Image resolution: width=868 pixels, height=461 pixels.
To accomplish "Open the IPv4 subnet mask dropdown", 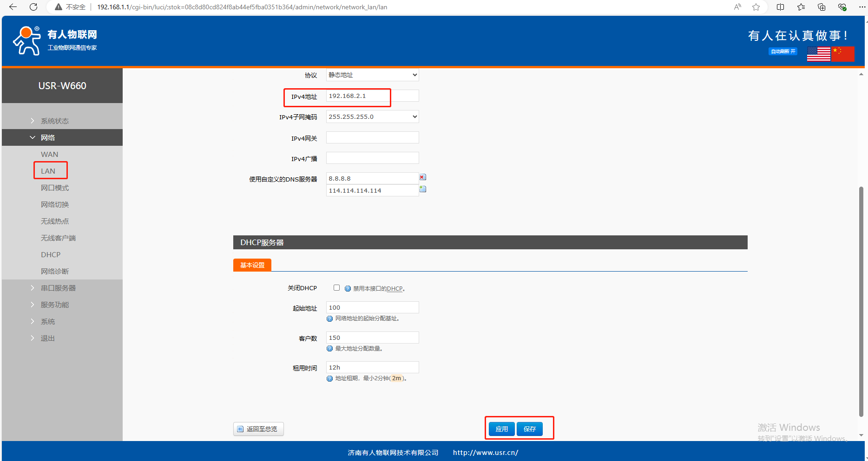I will [372, 117].
